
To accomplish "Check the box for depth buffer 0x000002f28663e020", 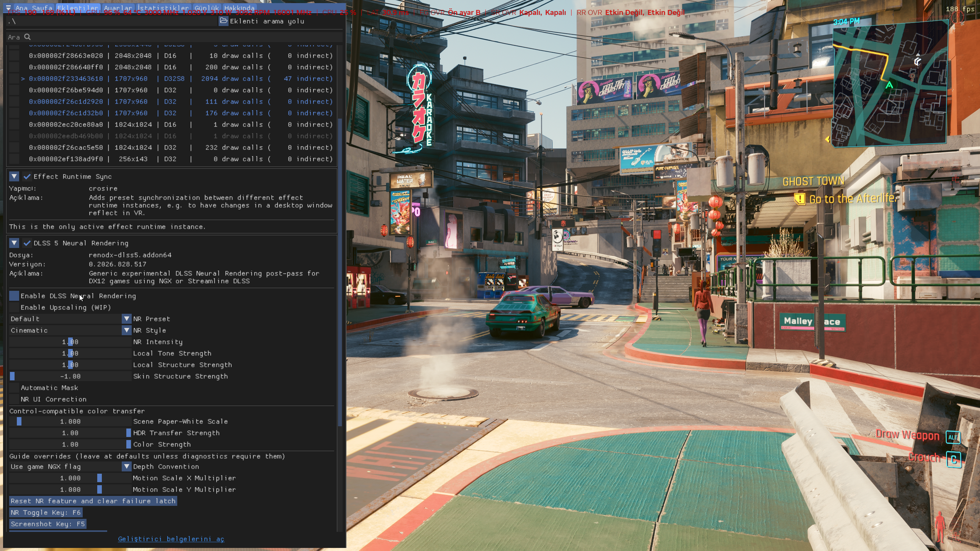I will (14, 55).
